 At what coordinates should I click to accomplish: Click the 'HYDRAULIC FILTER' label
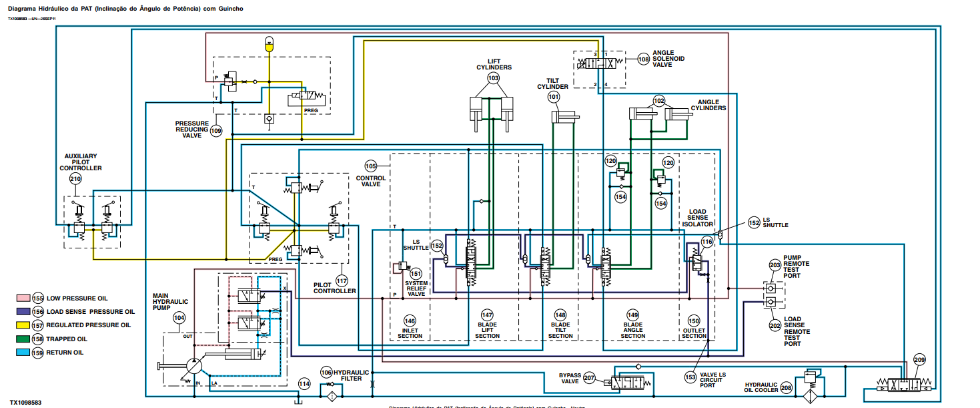352,375
